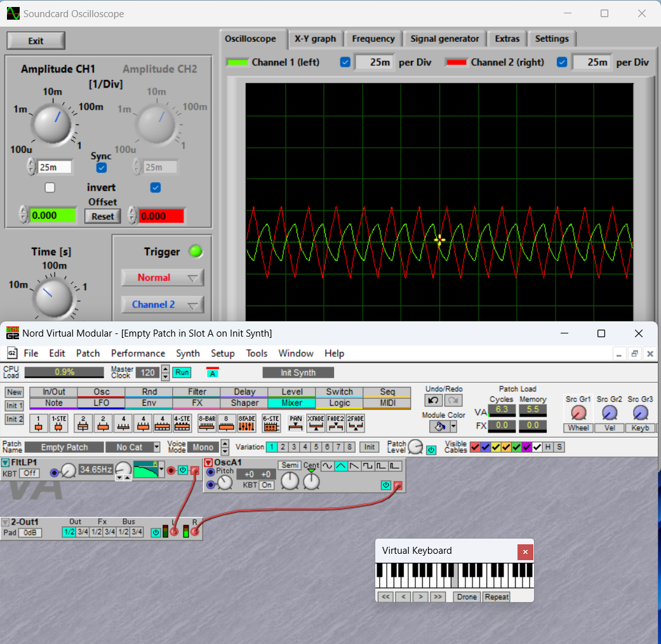Screen dimensions: 661x644
Task: Add the 2FADE module
Action: [356, 423]
